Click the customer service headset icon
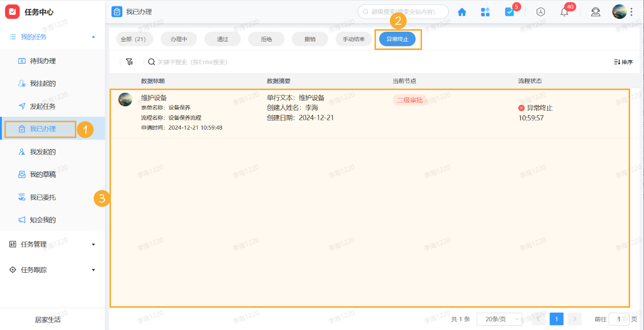Viewport: 644px width, 330px height. tap(595, 11)
